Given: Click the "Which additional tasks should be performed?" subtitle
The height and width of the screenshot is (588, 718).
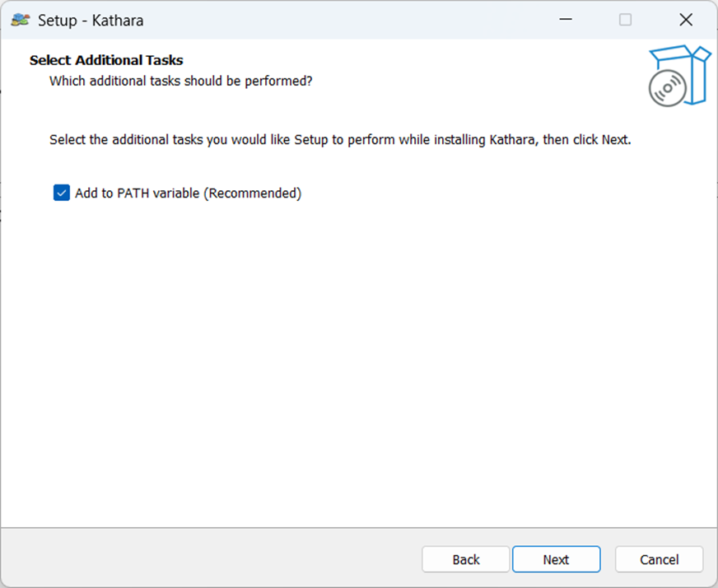Looking at the screenshot, I should [181, 81].
